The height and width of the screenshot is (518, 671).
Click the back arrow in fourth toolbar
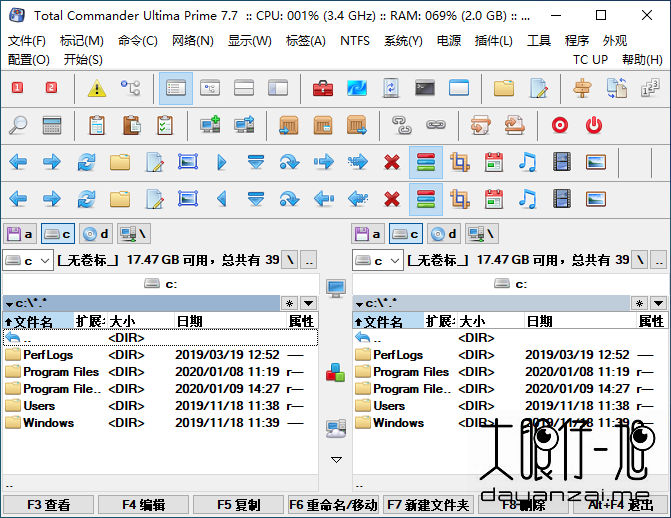click(x=18, y=199)
